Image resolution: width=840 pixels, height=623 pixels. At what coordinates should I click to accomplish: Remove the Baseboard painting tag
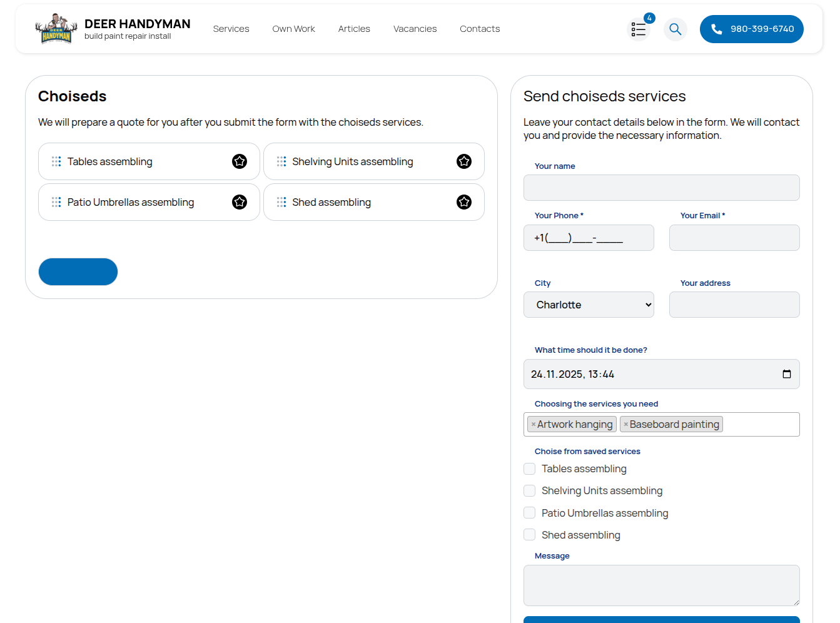tap(625, 425)
